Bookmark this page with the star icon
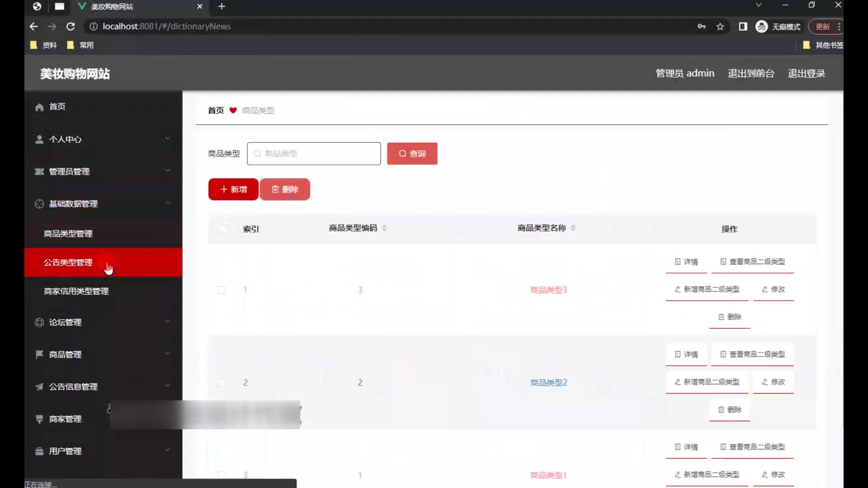 (720, 27)
